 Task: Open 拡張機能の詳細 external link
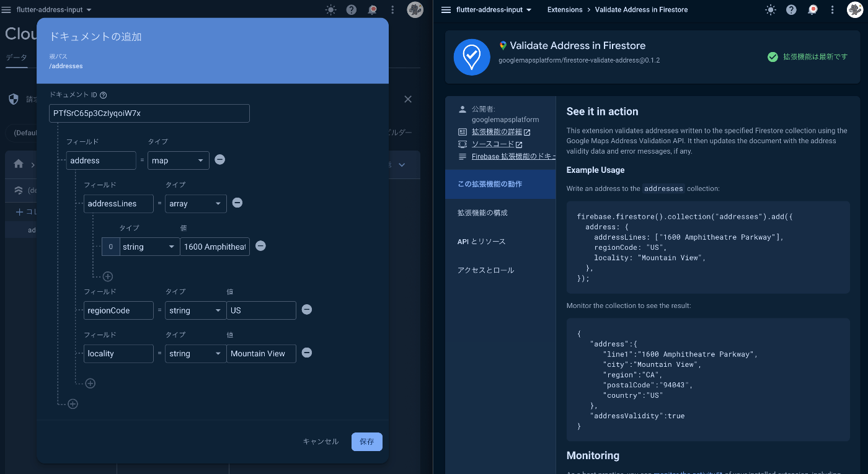(501, 132)
